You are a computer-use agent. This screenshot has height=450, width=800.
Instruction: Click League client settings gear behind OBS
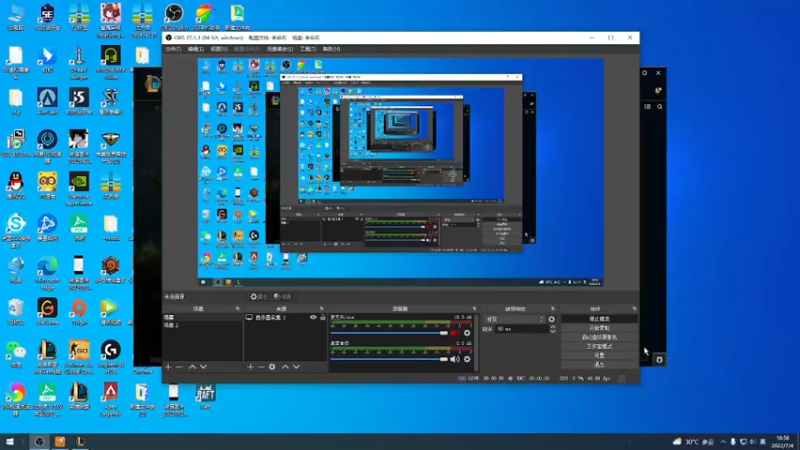tap(644, 73)
